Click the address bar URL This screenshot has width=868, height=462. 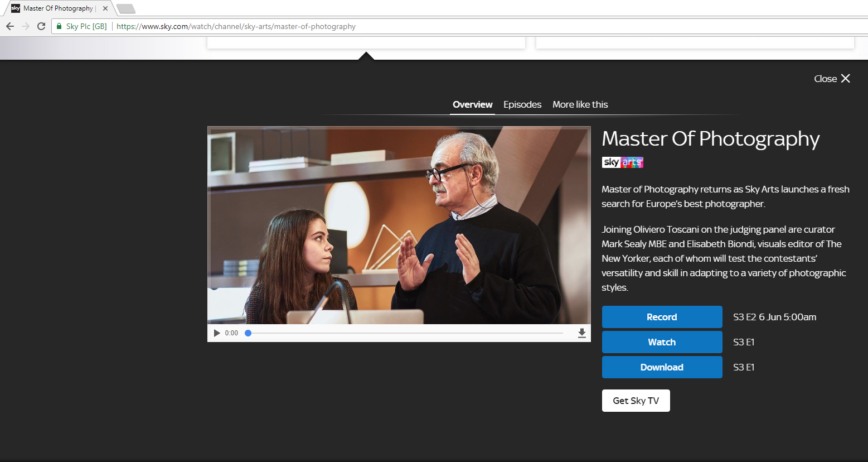pos(236,26)
